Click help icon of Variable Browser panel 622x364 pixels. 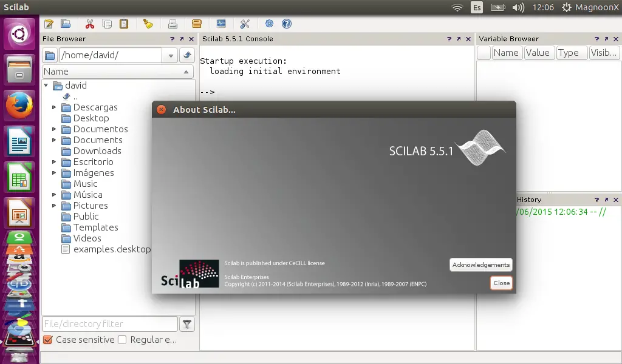coord(596,39)
